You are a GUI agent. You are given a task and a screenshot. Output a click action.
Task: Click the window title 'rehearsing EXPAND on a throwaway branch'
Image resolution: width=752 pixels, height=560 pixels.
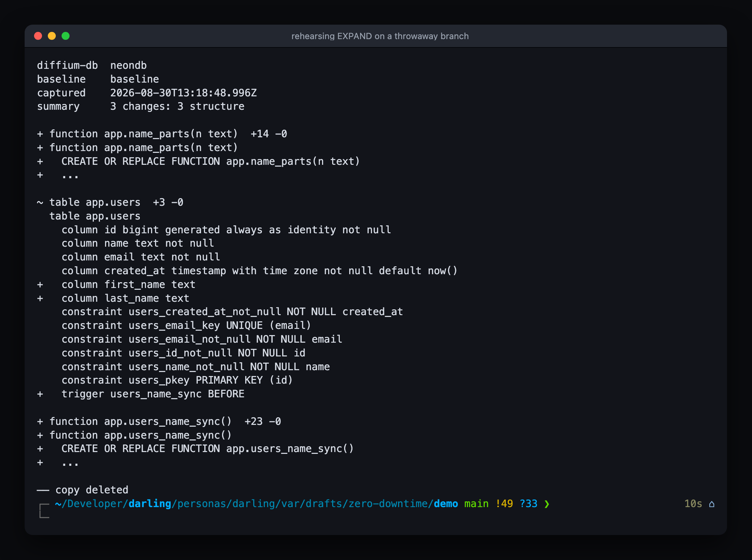pyautogui.click(x=380, y=36)
